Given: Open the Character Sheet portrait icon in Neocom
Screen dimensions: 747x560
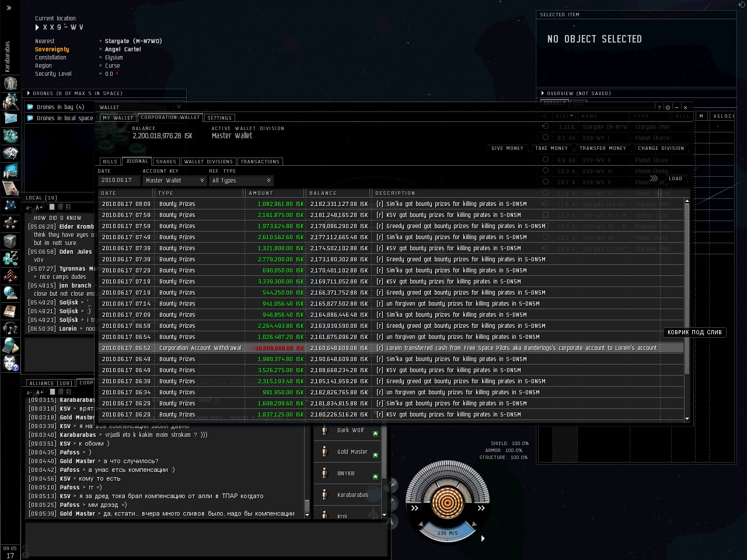Looking at the screenshot, I should click(11, 83).
